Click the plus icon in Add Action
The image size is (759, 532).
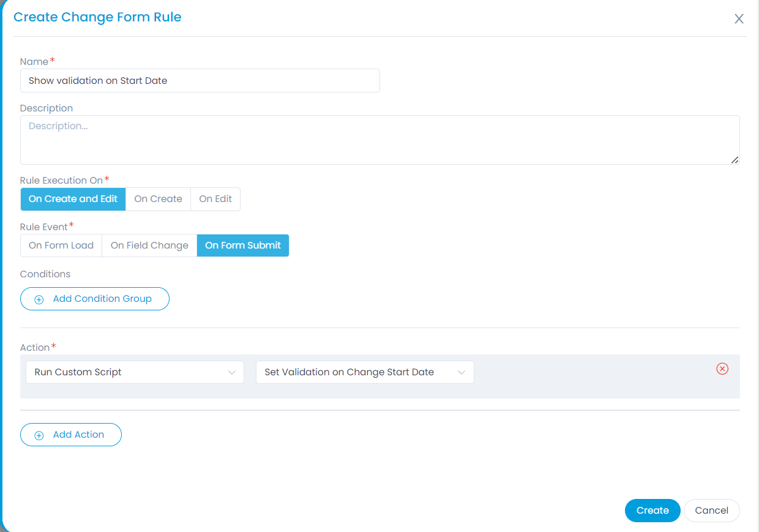click(x=39, y=435)
